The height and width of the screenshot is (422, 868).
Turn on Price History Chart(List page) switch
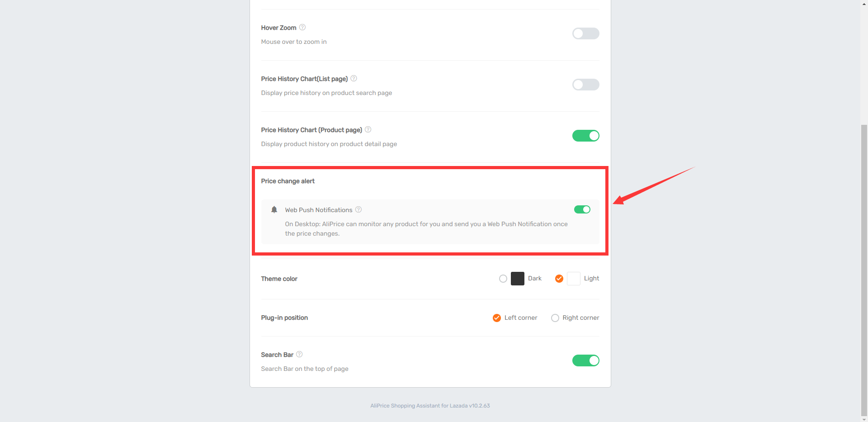pos(585,85)
